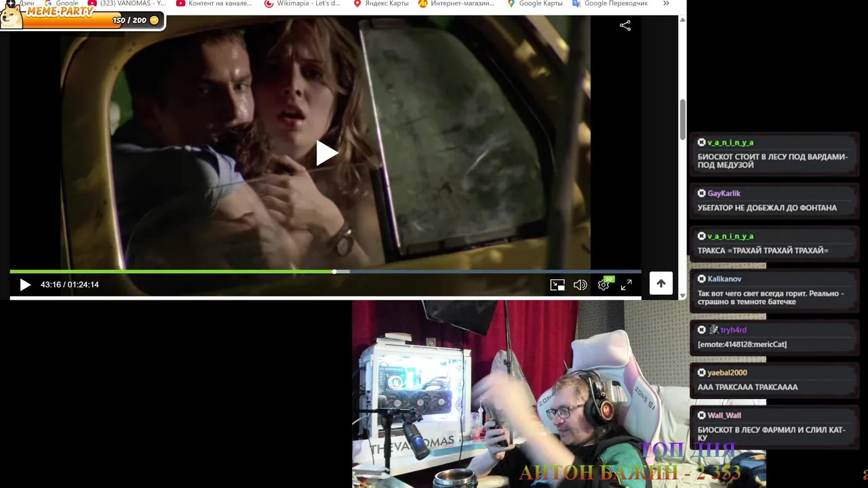This screenshot has width=868, height=488.
Task: Open the Яндекс Карты bookmark
Action: point(381,3)
